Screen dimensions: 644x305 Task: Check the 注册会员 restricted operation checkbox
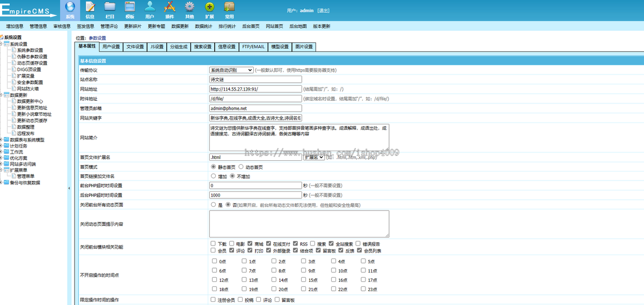pos(214,300)
